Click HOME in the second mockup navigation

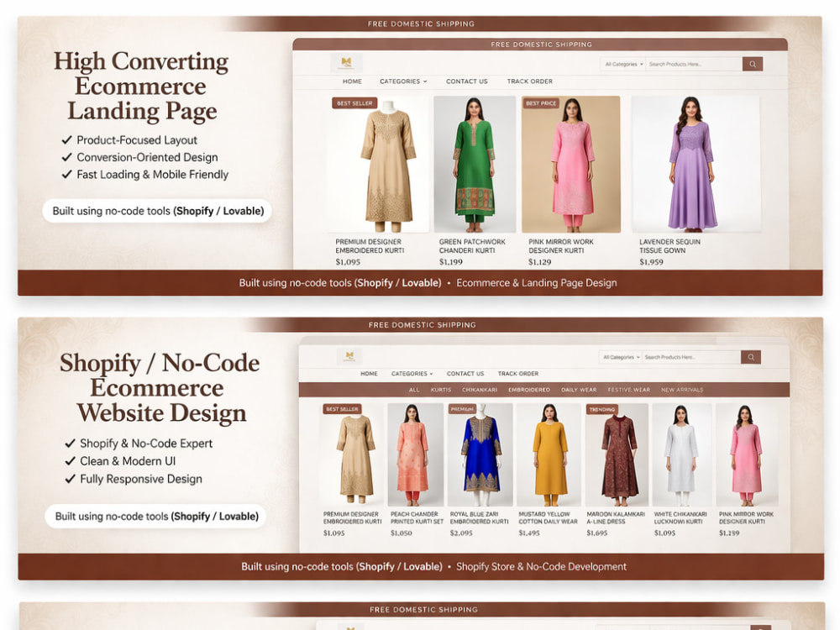point(369,374)
